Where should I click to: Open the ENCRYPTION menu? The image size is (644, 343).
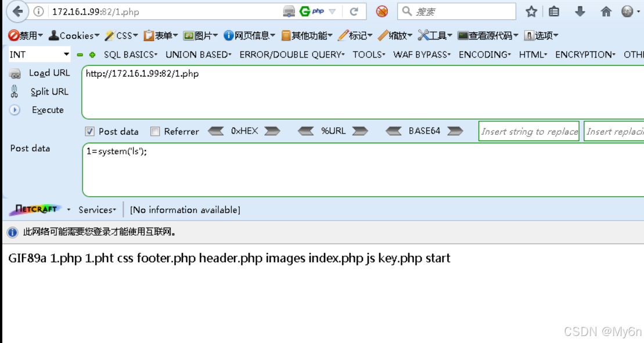point(585,55)
